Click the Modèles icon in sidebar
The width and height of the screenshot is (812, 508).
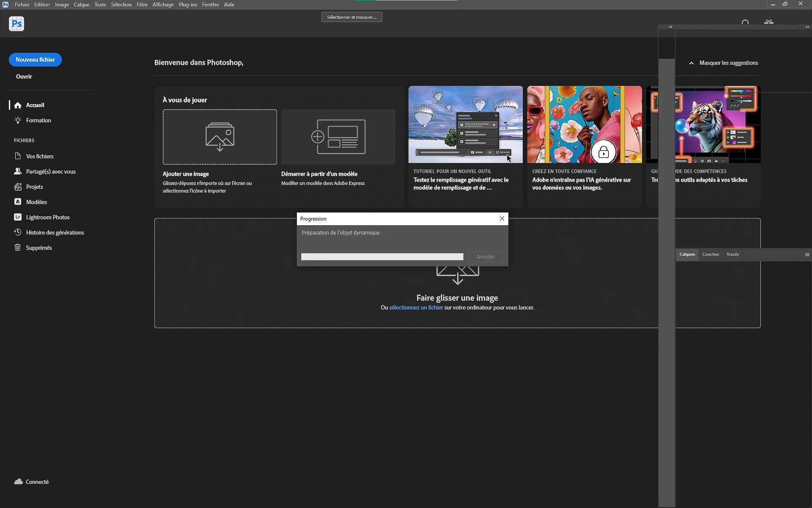(x=17, y=202)
